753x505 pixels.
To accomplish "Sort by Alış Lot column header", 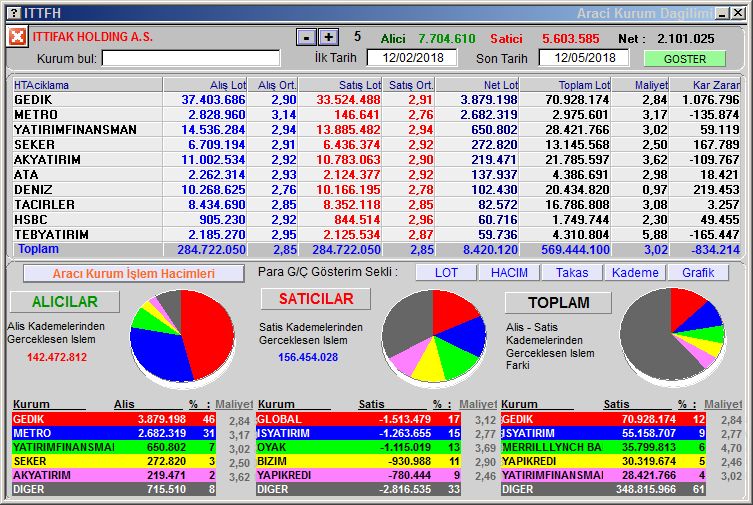I will point(206,85).
